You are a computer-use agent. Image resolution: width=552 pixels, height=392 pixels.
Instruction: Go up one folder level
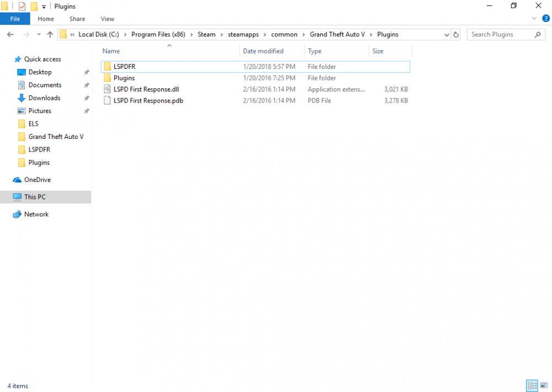(50, 34)
